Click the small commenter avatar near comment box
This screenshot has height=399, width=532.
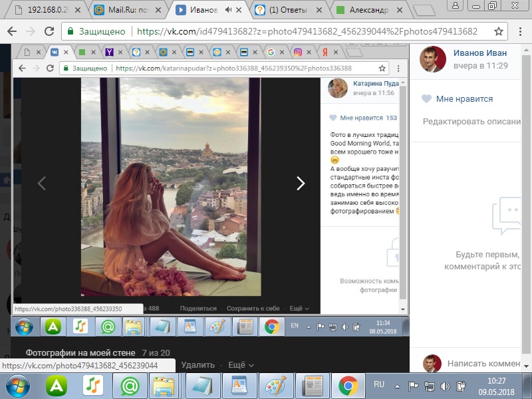tap(432, 363)
